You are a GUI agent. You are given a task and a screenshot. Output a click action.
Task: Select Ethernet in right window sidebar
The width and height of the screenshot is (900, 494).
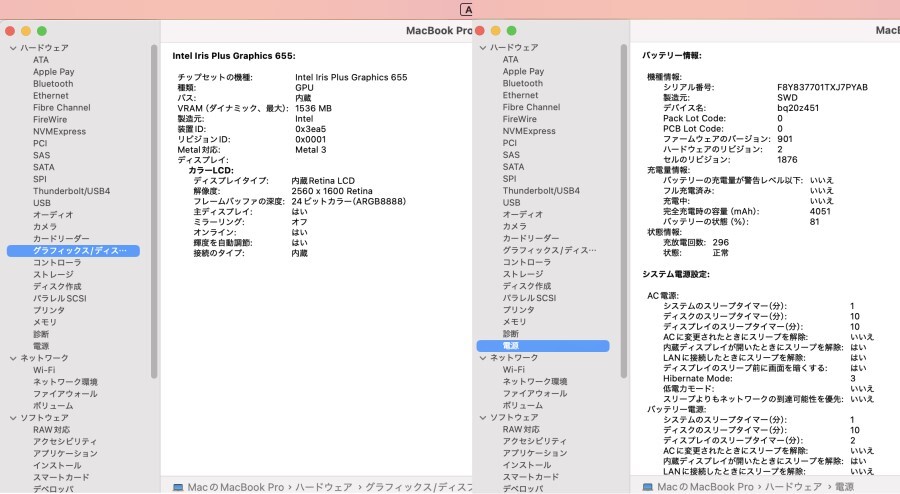coord(520,95)
